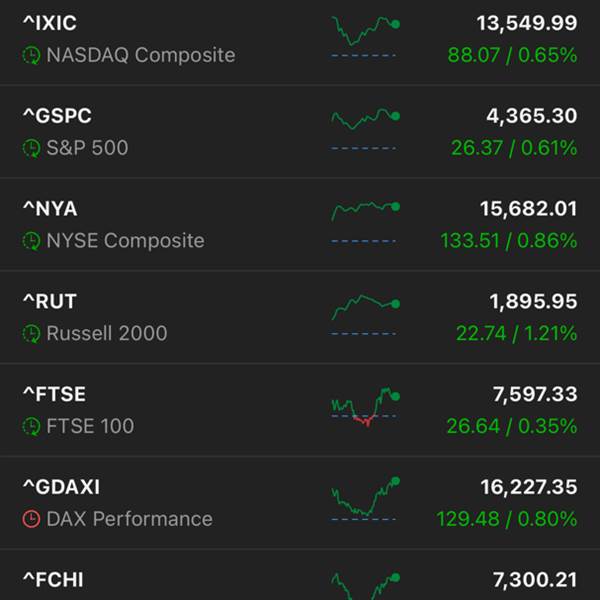600x600 pixels.
Task: Tap the red clock icon beside DAX Performance
Action: (31, 519)
